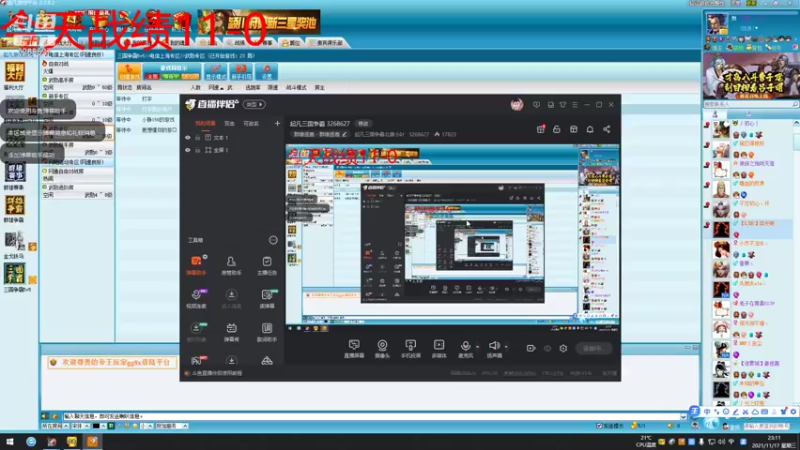800x450 pixels.
Task: Click the 显示模式 toolbar button
Action: click(215, 72)
